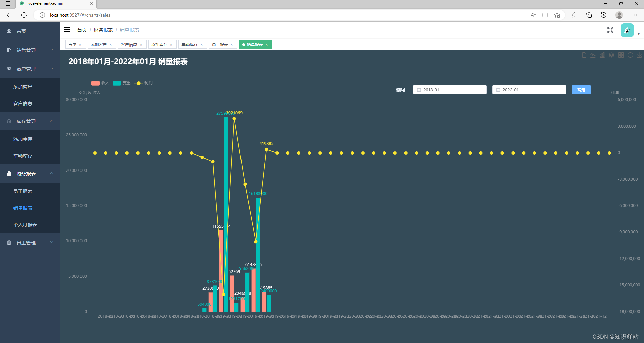This screenshot has height=343, width=644.
Task: Open start month picker 2018-01
Action: pyautogui.click(x=449, y=90)
